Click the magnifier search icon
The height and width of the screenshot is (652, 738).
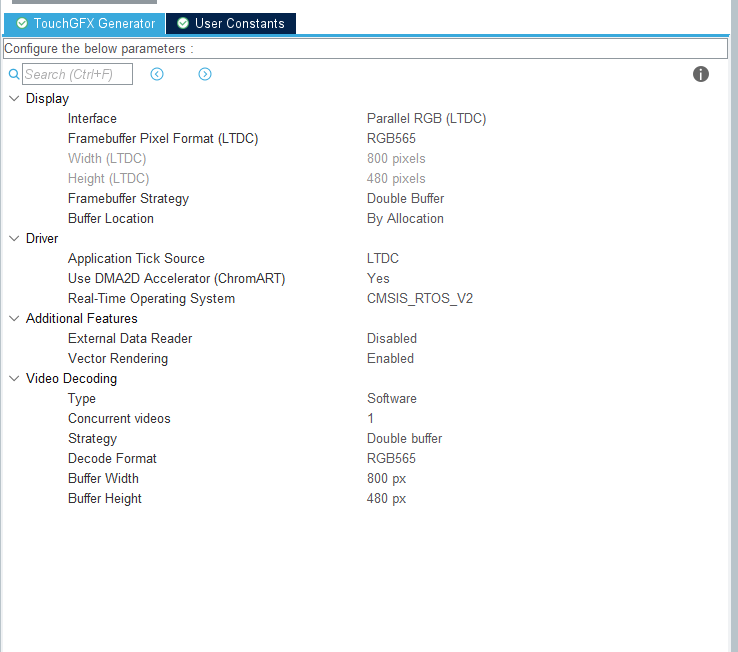[x=14, y=74]
